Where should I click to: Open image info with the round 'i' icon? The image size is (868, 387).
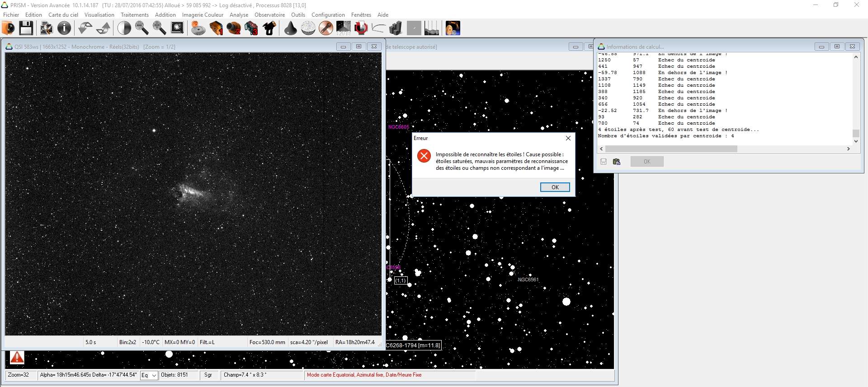tap(64, 28)
